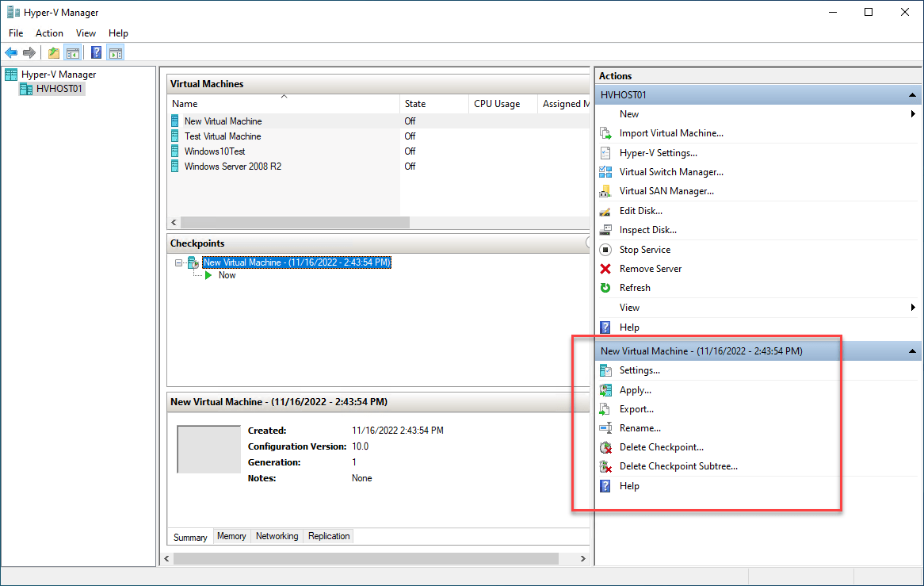Image resolution: width=924 pixels, height=586 pixels.
Task: Select HVHOST01 in the console tree
Action: tap(59, 89)
